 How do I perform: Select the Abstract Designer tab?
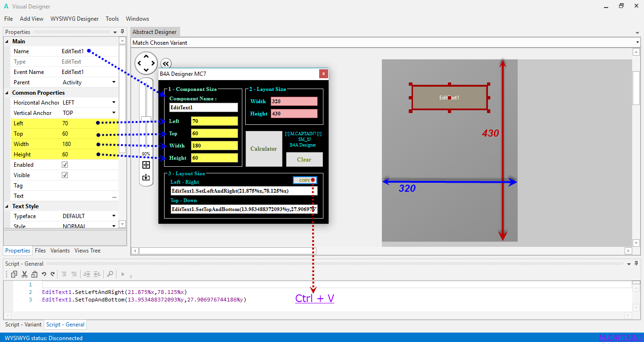[x=155, y=32]
